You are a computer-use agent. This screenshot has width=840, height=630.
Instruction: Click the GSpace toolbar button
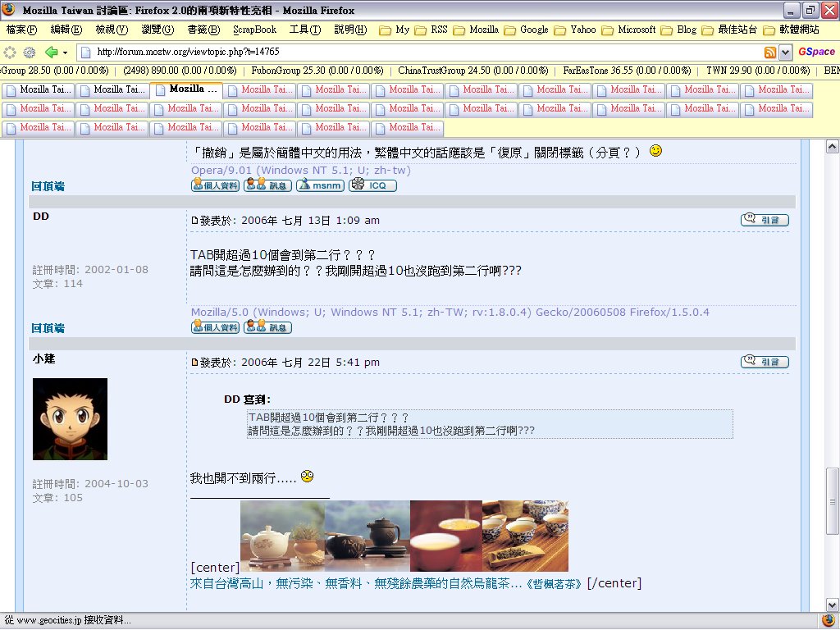click(816, 52)
